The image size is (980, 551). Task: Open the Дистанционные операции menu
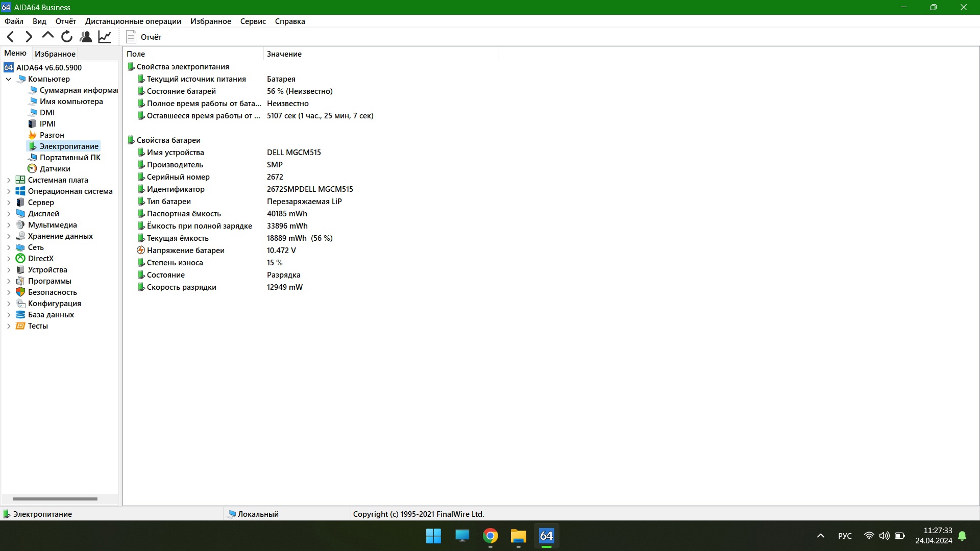[x=133, y=21]
